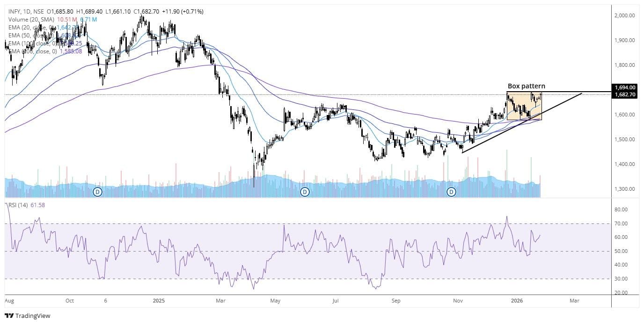Click the close value C1,682.70 in legend
Image resolution: width=644 pixels, height=324 pixels.
coord(146,12)
